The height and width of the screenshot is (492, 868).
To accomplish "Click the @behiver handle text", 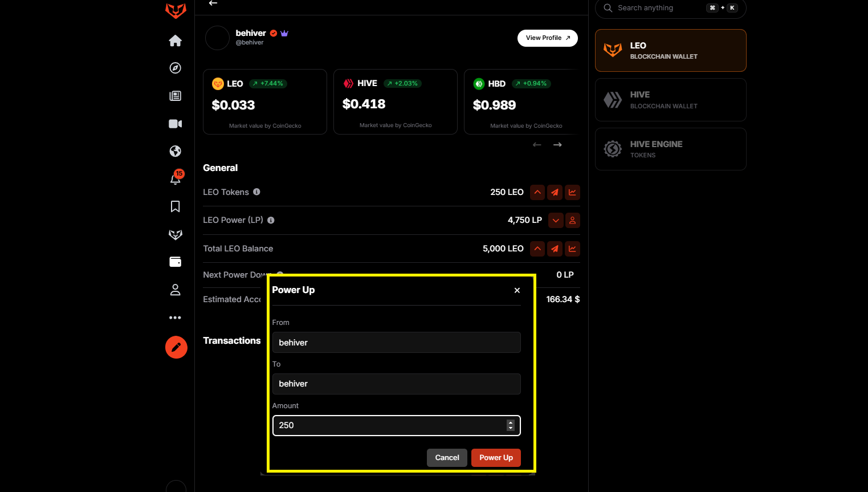I will (250, 43).
